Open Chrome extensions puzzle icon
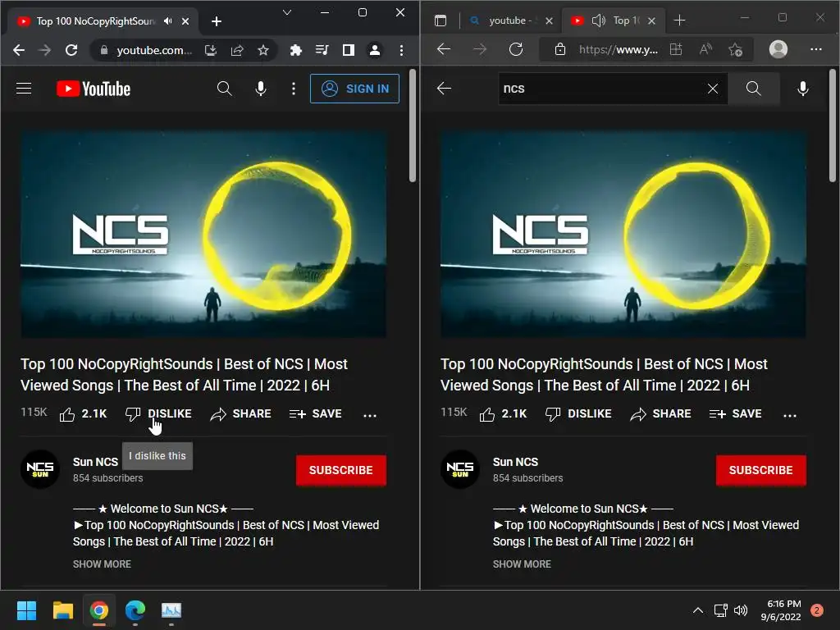 [295, 50]
